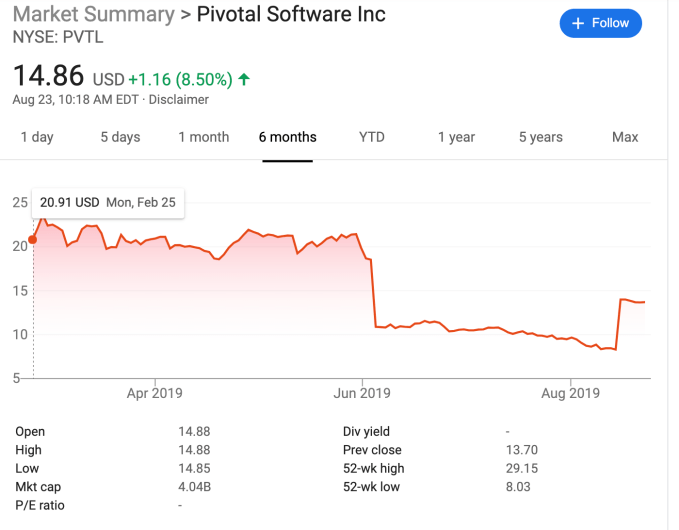The height and width of the screenshot is (530, 679).
Task: Click the plus icon in Follow button
Action: (x=577, y=23)
